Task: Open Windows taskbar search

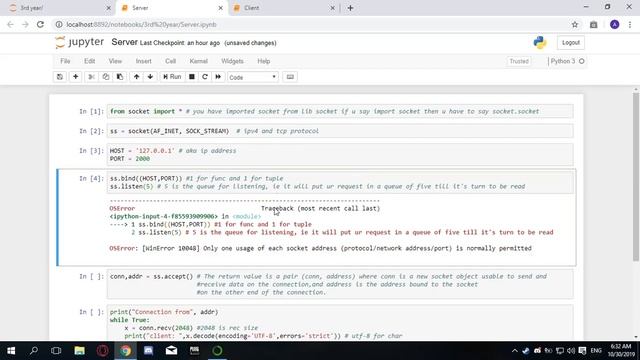Action: [x=34, y=351]
